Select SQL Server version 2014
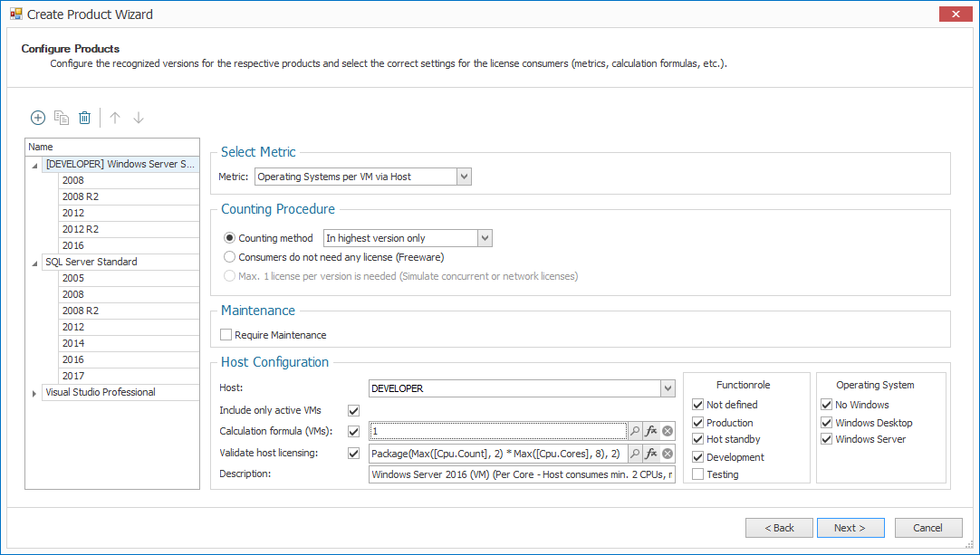The width and height of the screenshot is (980, 555). tap(129, 343)
